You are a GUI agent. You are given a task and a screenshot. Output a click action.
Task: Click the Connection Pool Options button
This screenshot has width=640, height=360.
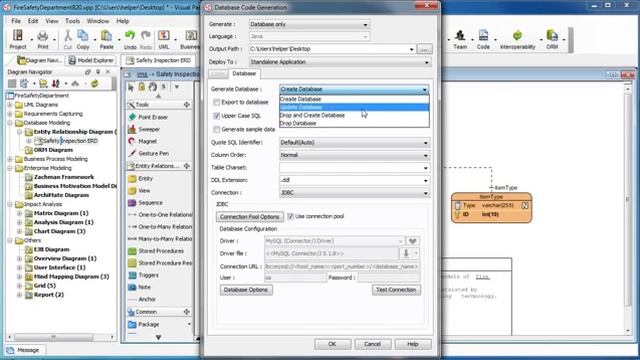(249, 217)
